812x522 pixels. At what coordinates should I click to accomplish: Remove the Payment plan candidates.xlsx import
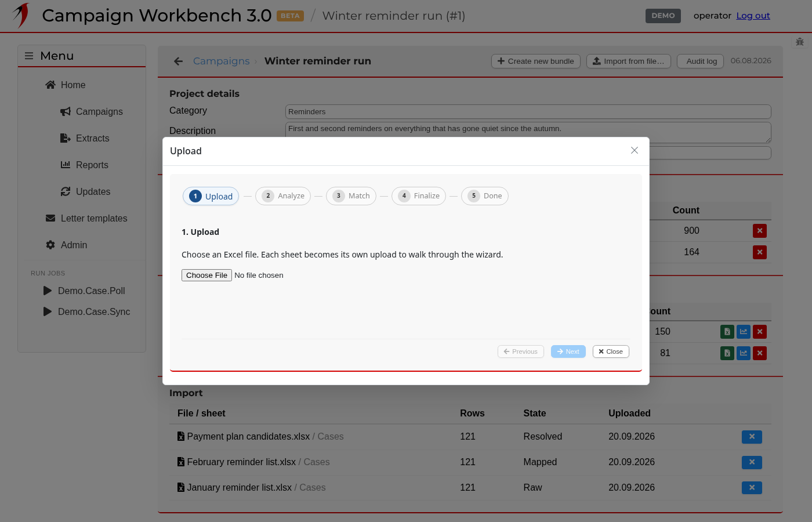(752, 437)
